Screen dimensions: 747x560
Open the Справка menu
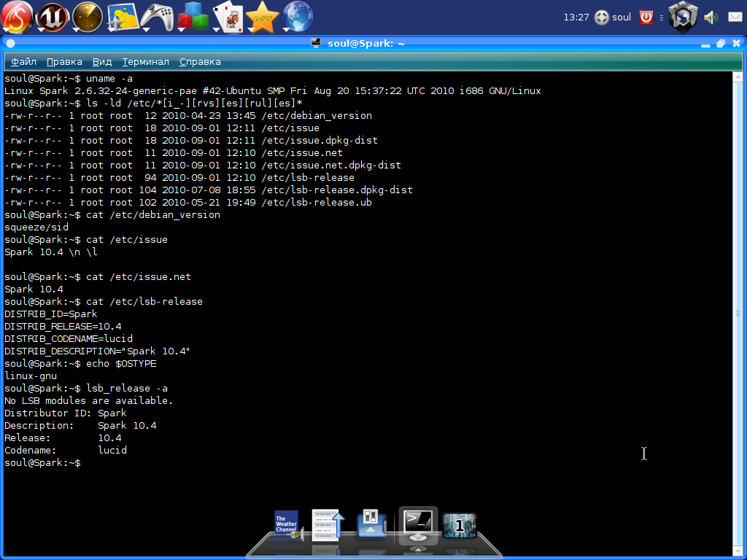pos(200,62)
